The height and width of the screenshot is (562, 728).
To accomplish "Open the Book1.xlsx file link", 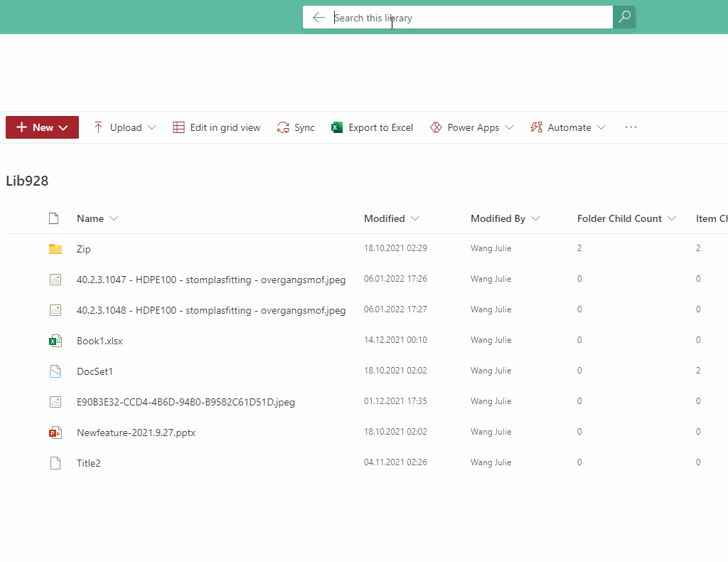I will pos(99,340).
